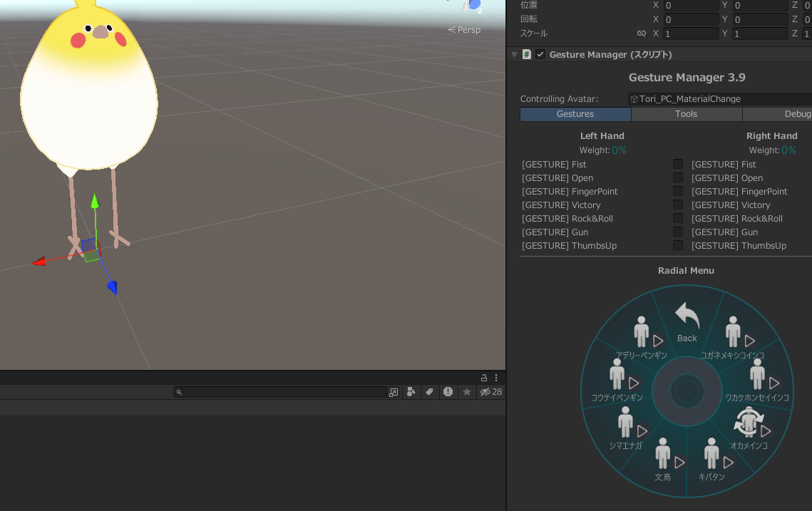This screenshot has width=812, height=511.
Task: Tick the left hand Victory gesture checkbox
Action: [x=678, y=205]
